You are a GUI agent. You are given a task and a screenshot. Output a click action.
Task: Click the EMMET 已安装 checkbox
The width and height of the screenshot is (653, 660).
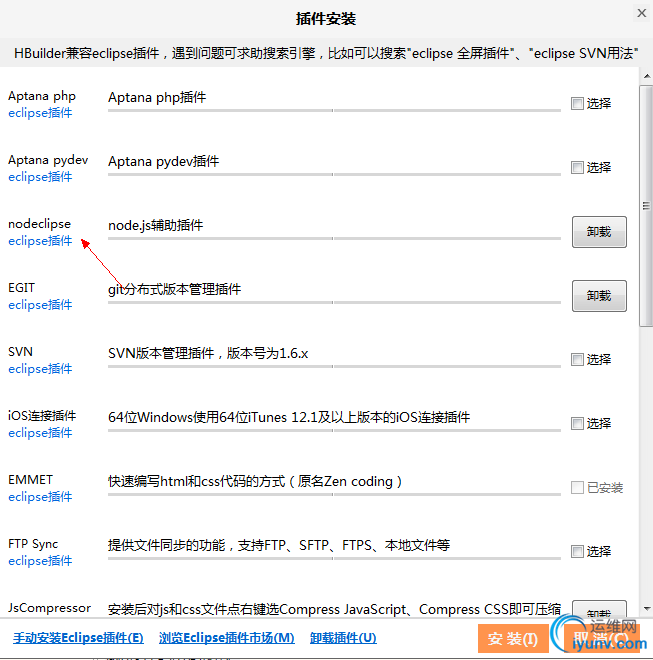577,487
